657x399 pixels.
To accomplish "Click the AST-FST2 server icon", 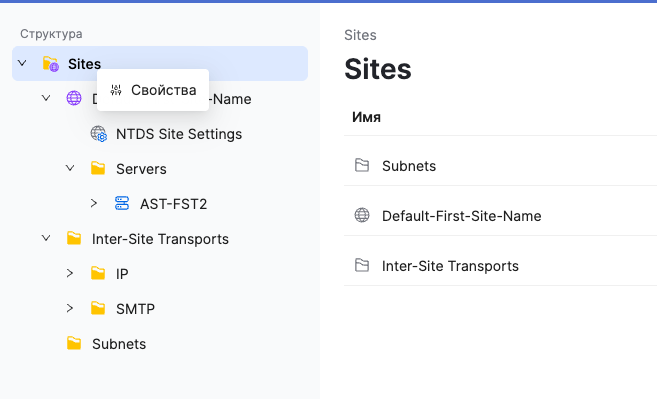I will (x=122, y=204).
